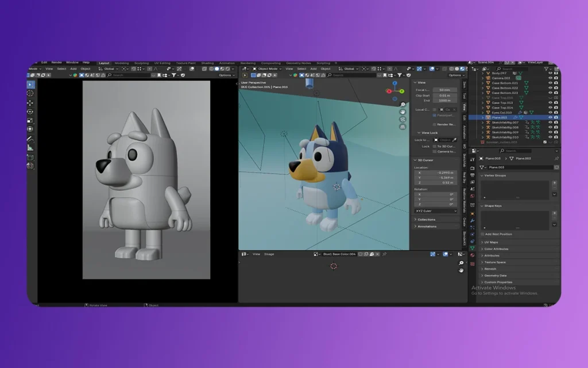Viewport: 588px width, 368px height.
Task: Click the Options button in the viewport header
Action: pos(454,75)
